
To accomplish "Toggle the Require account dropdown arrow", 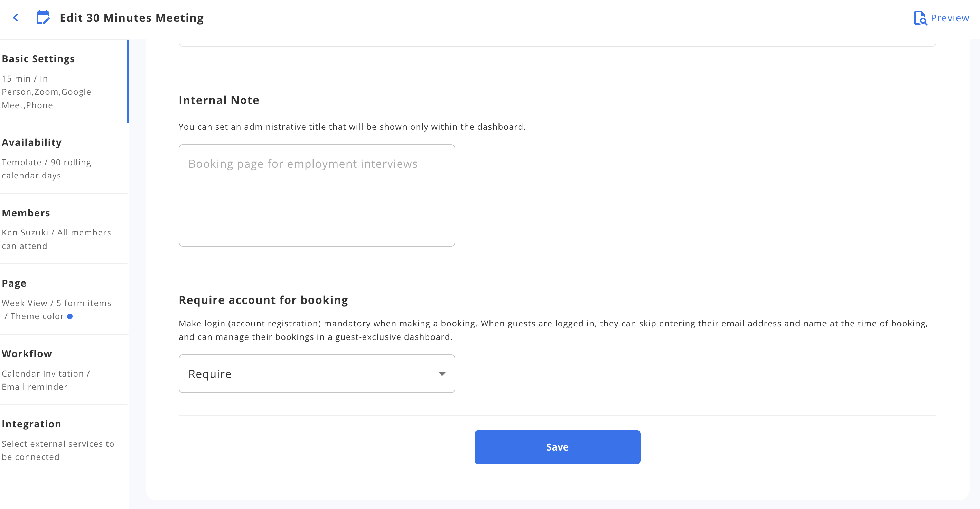I will coord(441,373).
